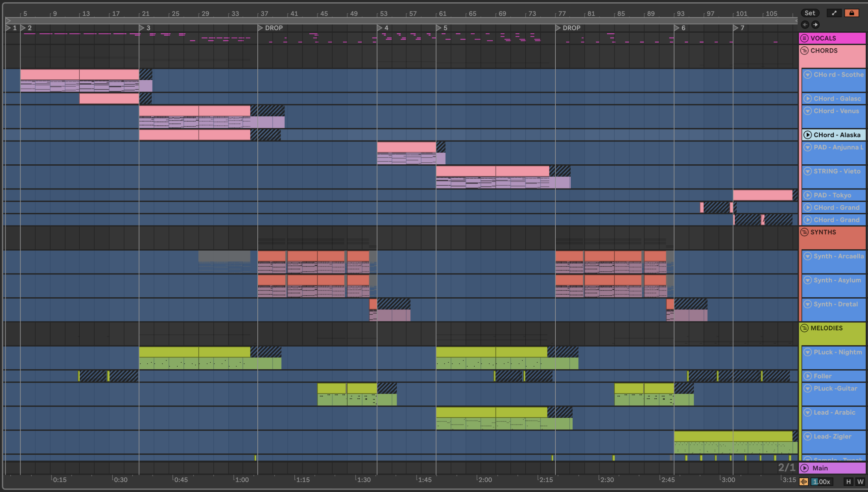This screenshot has width=868, height=492.
Task: Expand the VOCALS group track
Action: click(804, 38)
